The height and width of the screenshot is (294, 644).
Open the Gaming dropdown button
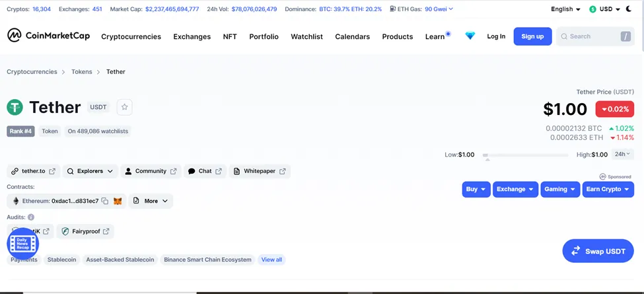point(560,190)
